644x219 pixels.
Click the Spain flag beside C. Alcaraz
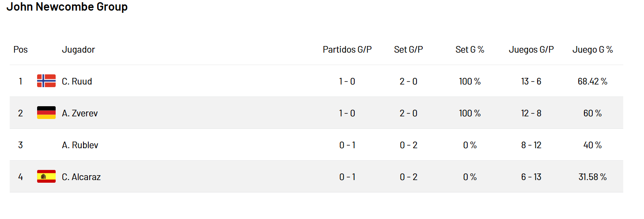tap(46, 177)
